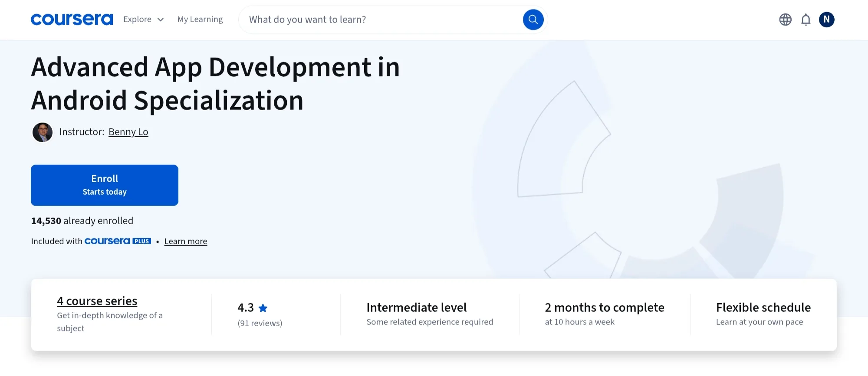Viewport: 868px width, 376px height.
Task: Click 'Some related experience required' text
Action: pyautogui.click(x=430, y=322)
